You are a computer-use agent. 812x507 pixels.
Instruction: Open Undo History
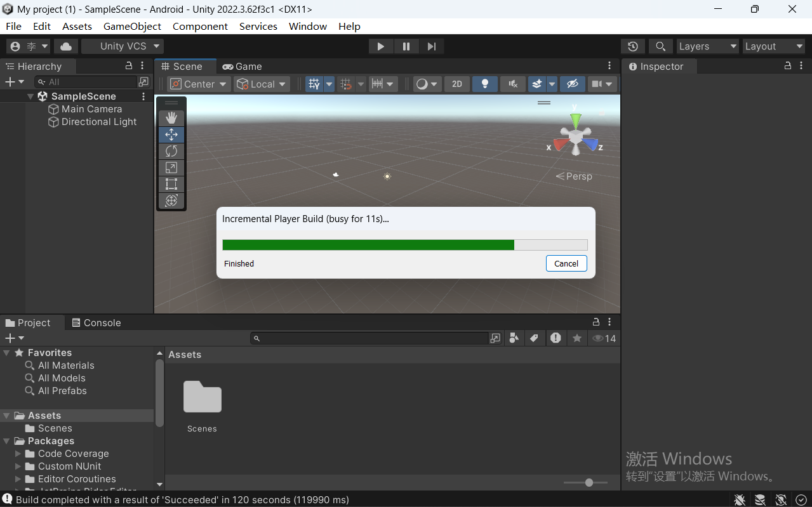(x=633, y=46)
